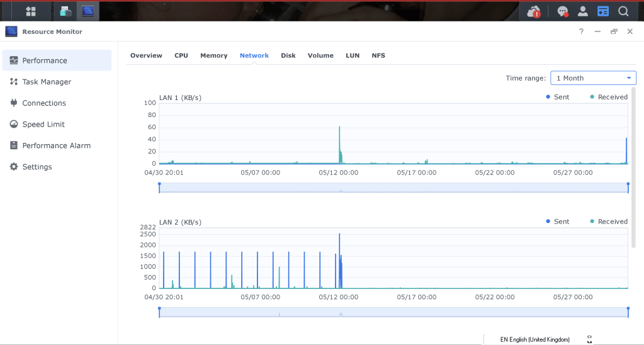
Task: Click the LAN 1 (KB/s) chart title
Action: 180,98
